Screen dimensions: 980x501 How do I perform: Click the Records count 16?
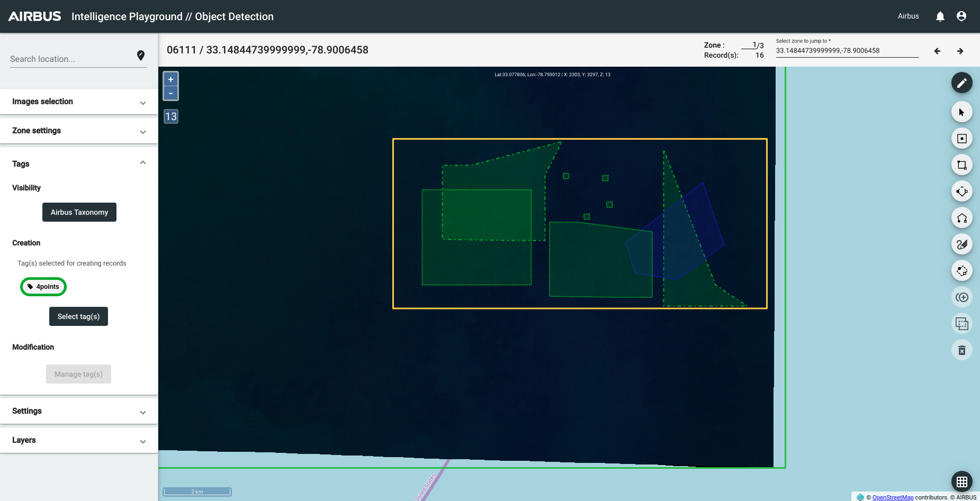click(759, 55)
